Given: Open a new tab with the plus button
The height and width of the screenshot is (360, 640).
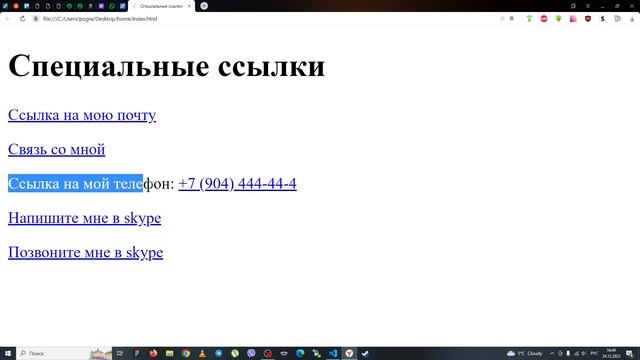Looking at the screenshot, I should 204,6.
